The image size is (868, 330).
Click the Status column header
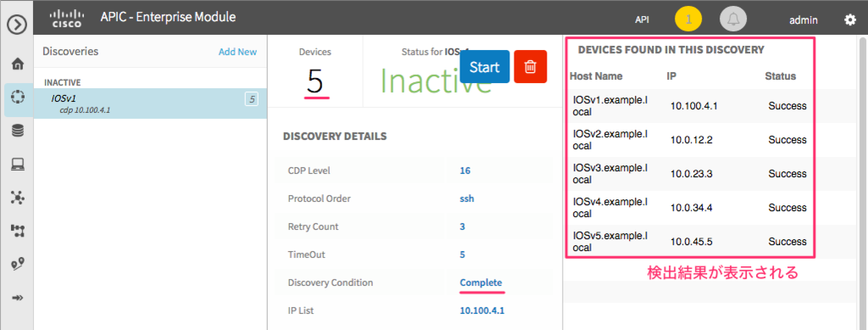781,76
